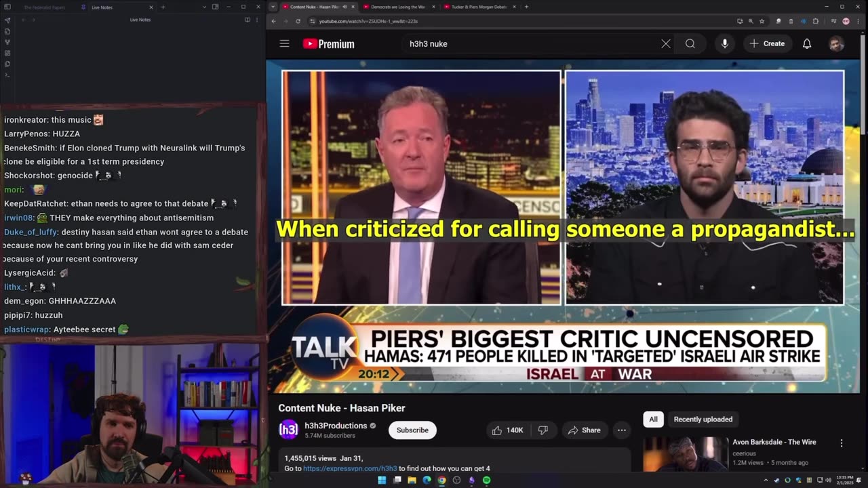Bookmark this page with the star
Image resolution: width=868 pixels, height=488 pixels.
click(762, 21)
